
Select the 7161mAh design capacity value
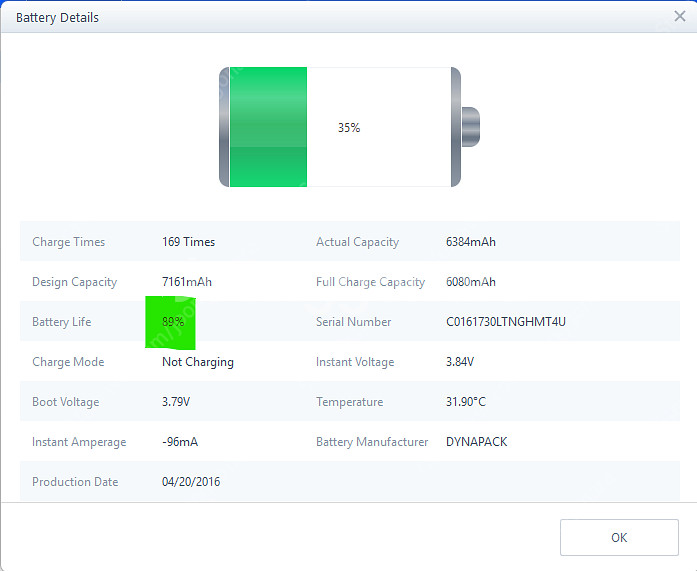tap(187, 282)
